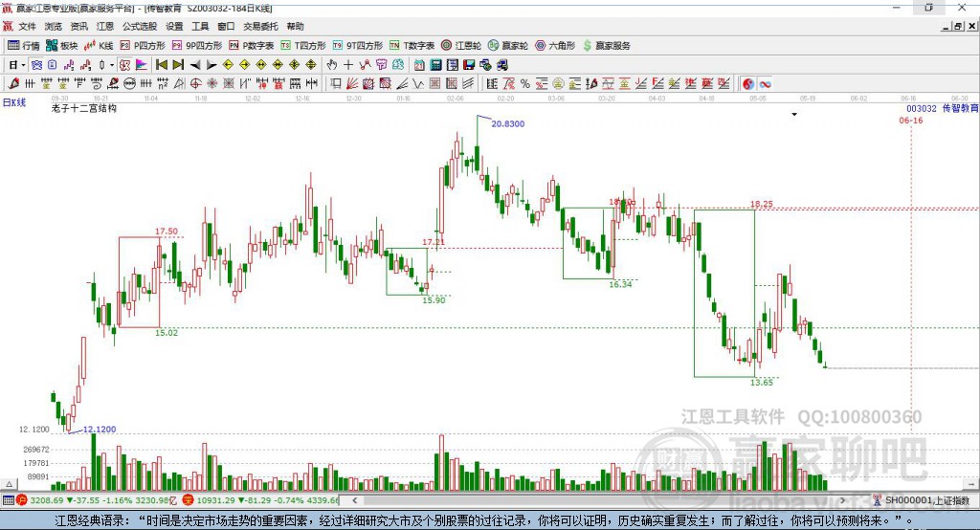The image size is (980, 530).
Task: Click the 13.65 support label
Action: click(761, 383)
